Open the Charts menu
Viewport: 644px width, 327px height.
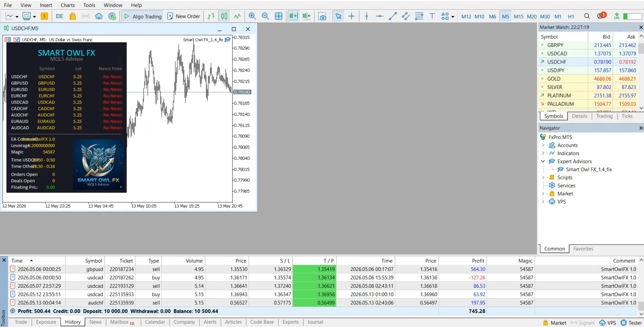(x=68, y=5)
